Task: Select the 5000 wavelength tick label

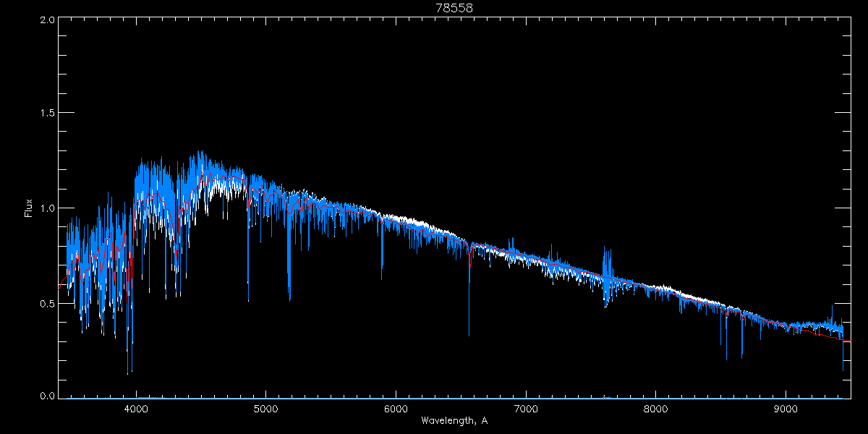Action: pyautogui.click(x=265, y=409)
